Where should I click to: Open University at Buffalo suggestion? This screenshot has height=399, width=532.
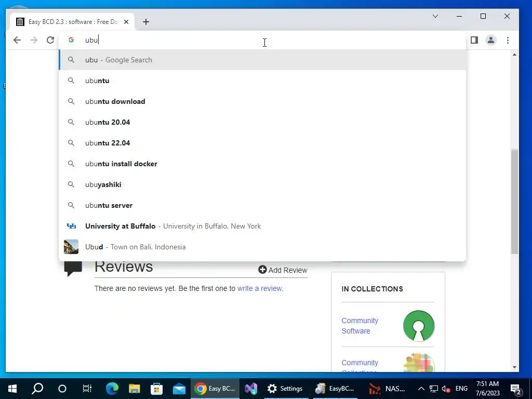[262, 226]
